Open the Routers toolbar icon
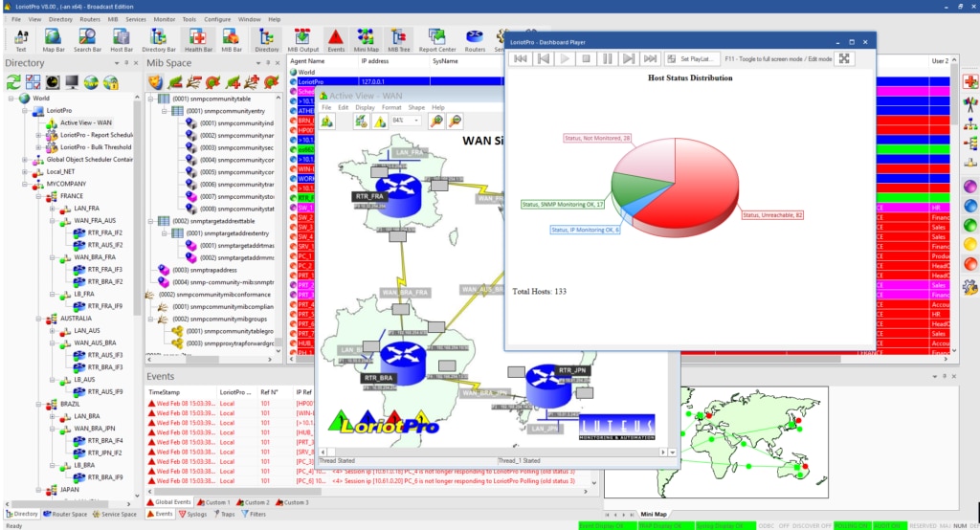The image size is (980, 530). pos(475,40)
